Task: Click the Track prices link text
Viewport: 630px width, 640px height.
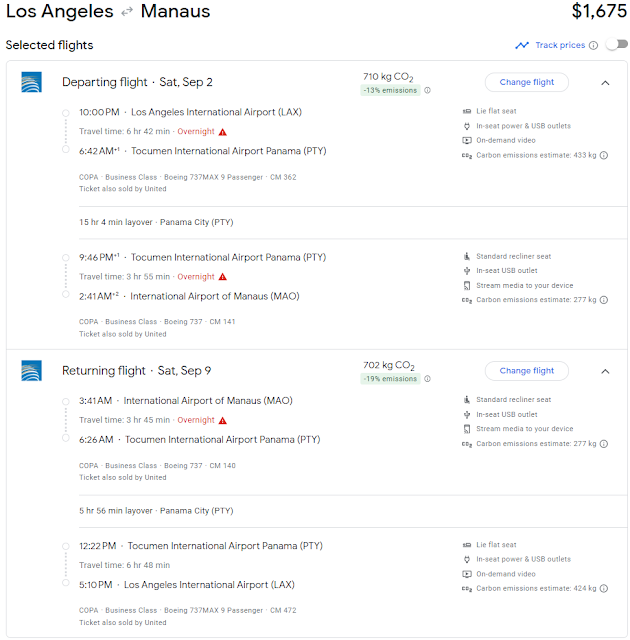Action: click(x=560, y=45)
